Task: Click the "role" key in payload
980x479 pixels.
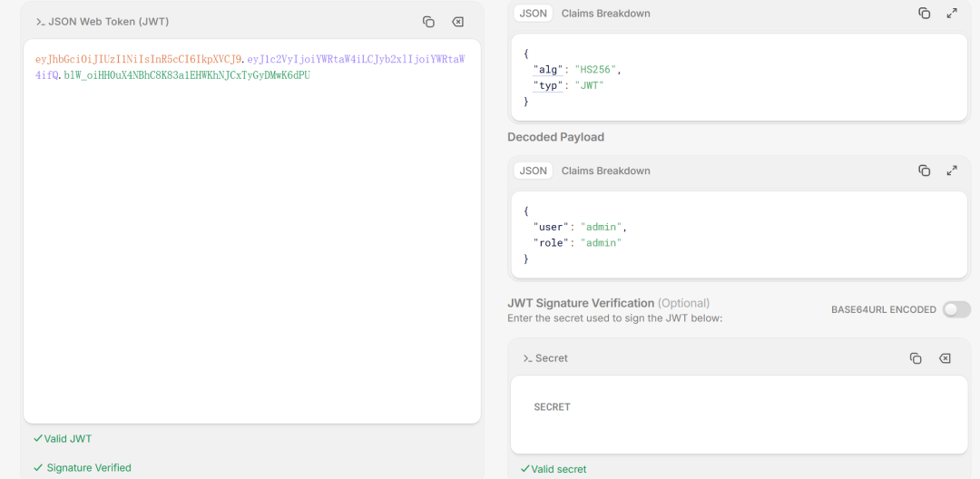Action: (551, 243)
